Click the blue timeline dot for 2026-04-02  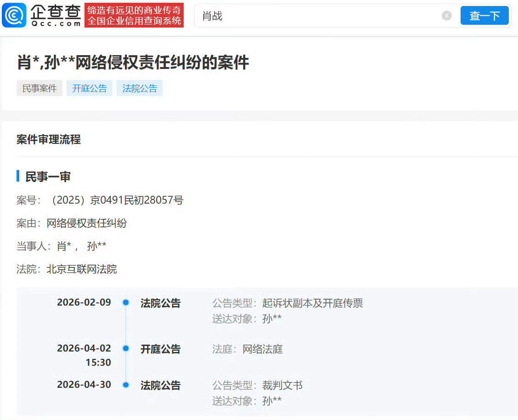click(x=125, y=348)
